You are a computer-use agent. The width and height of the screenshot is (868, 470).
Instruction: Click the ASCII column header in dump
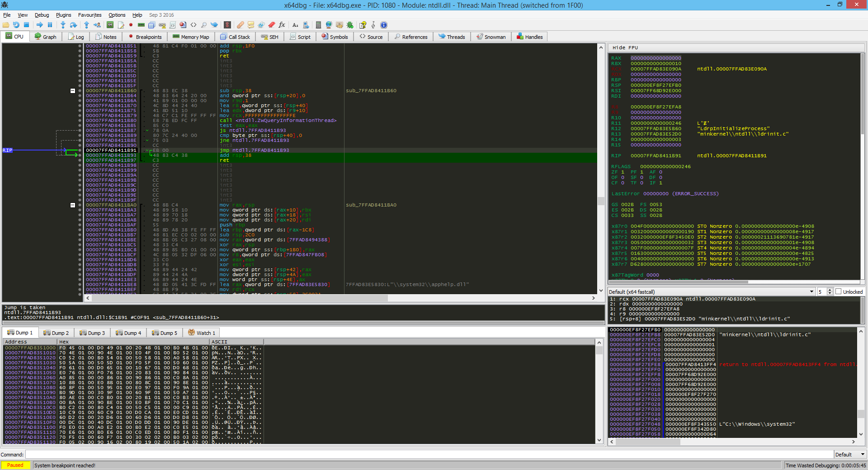point(236,342)
